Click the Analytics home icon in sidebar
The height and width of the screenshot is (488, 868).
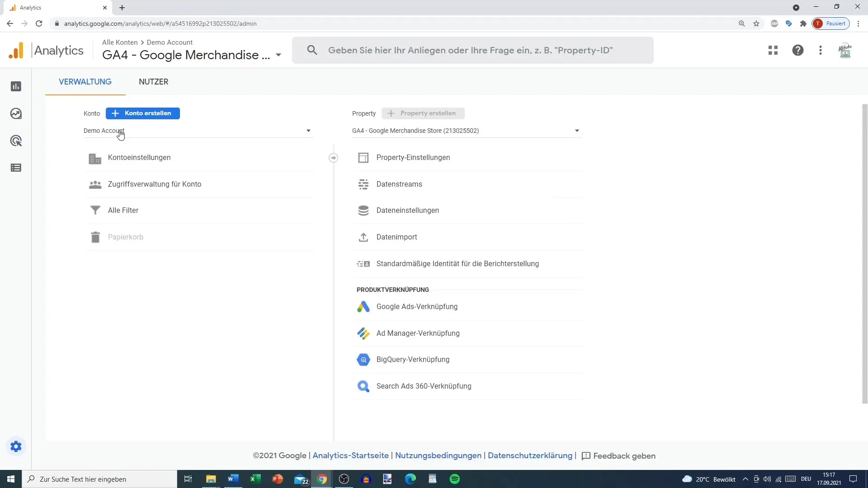tap(16, 86)
